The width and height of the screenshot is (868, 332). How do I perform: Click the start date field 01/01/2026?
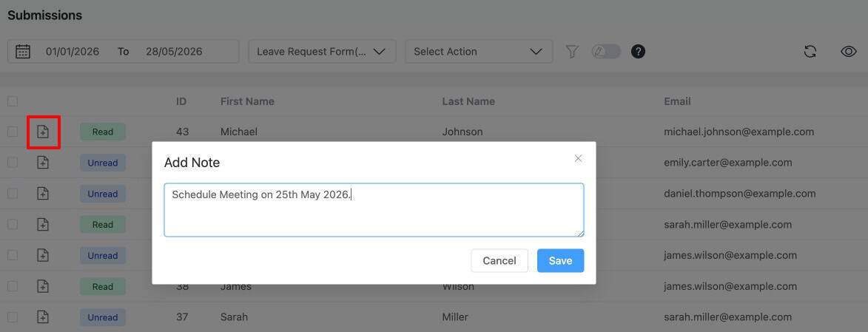click(73, 52)
